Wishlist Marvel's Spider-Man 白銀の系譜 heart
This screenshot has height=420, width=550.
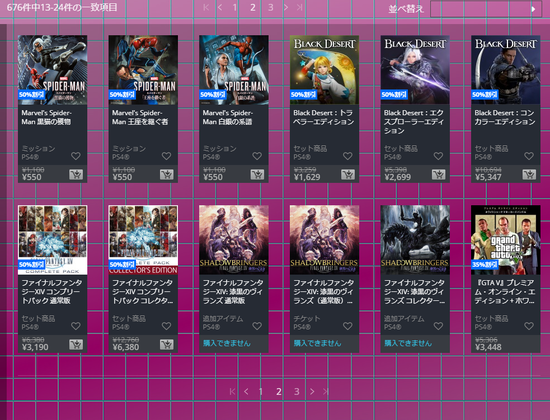(x=257, y=156)
